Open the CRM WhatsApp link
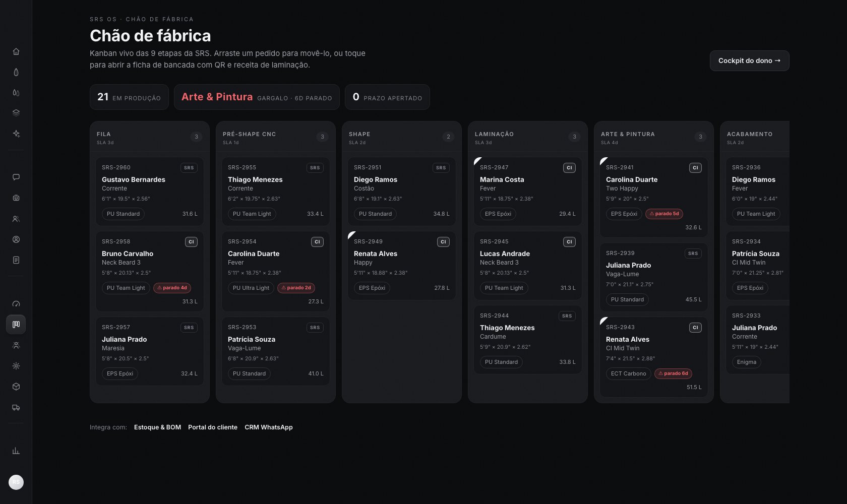This screenshot has height=504, width=847. pos(269,427)
